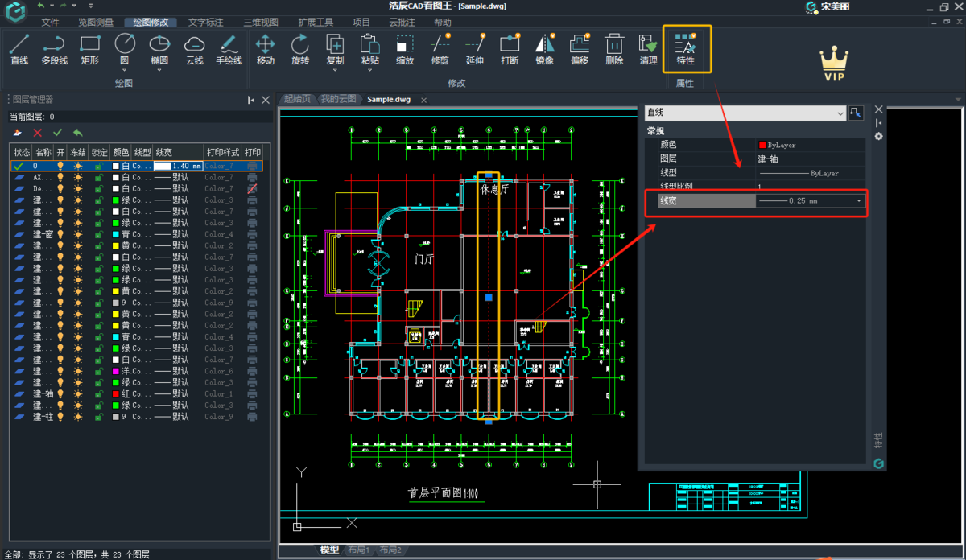Viewport: 966px width, 560px height.
Task: Toggle the lightbulb for layer 0
Action: click(60, 166)
